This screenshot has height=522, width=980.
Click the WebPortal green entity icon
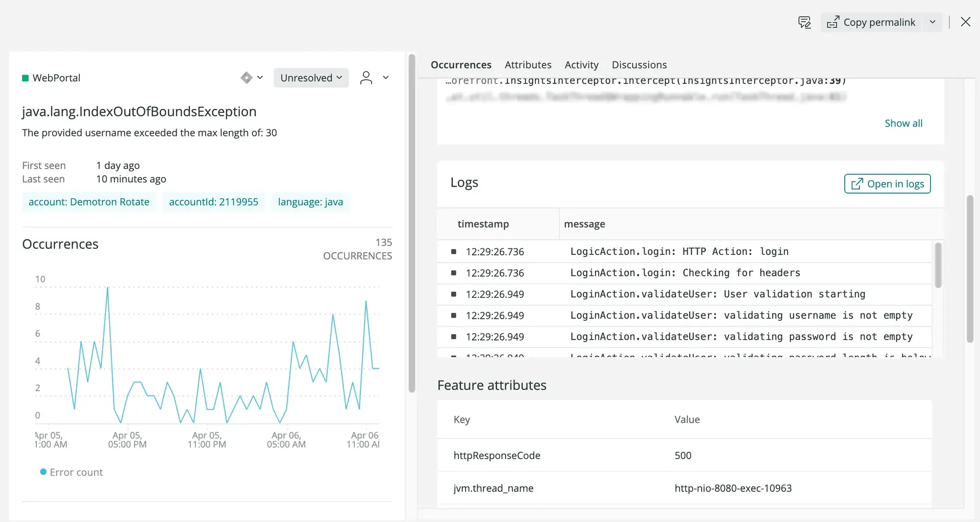coord(25,78)
